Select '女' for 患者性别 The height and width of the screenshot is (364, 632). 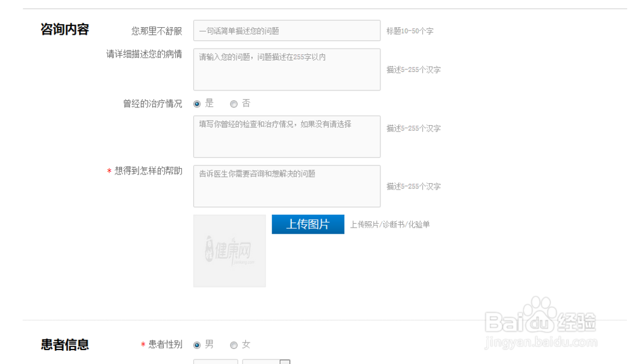[x=234, y=345]
